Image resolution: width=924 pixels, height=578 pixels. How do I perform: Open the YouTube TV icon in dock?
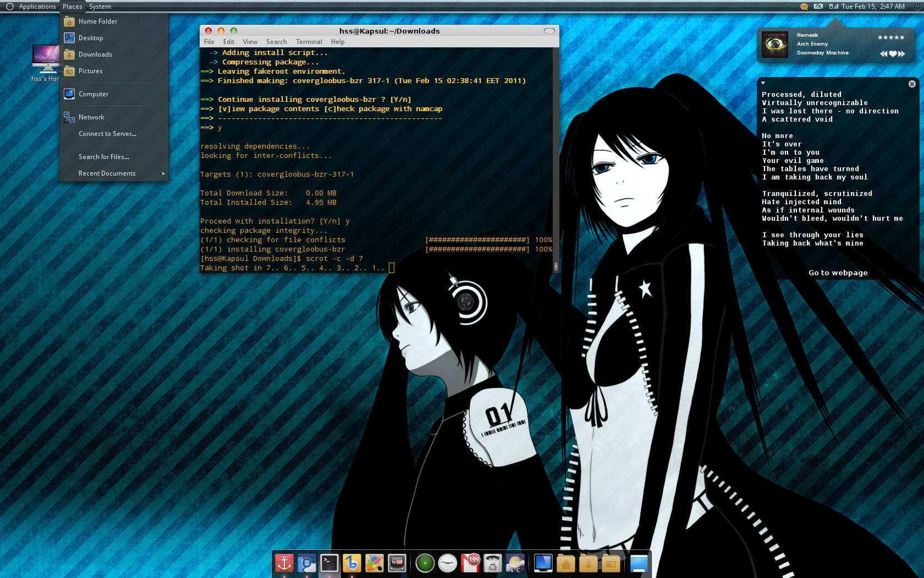click(397, 563)
